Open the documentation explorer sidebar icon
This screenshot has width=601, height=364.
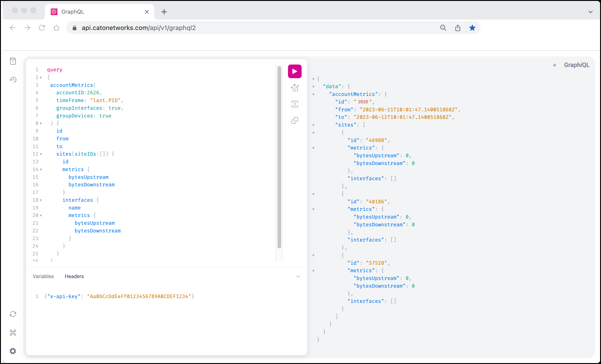coord(13,61)
